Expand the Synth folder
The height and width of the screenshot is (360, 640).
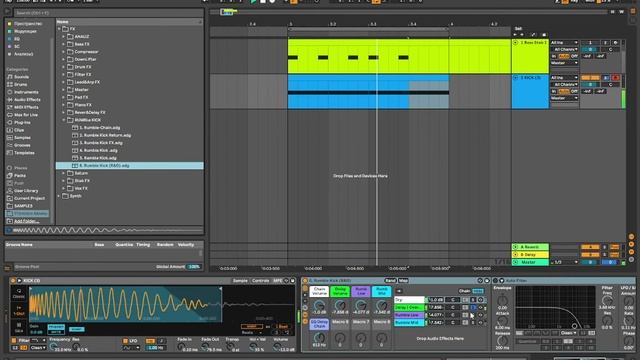59,196
